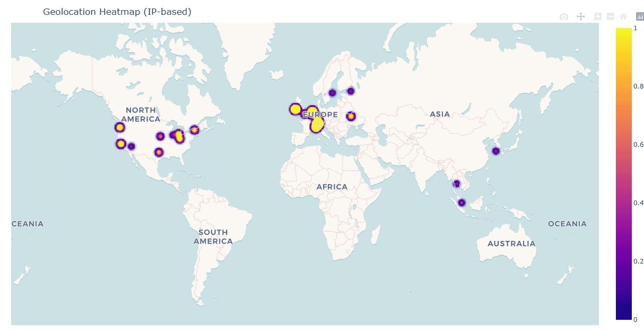The height and width of the screenshot is (332, 644).
Task: Click the large yellow hotspot in Central Europe
Action: [317, 124]
